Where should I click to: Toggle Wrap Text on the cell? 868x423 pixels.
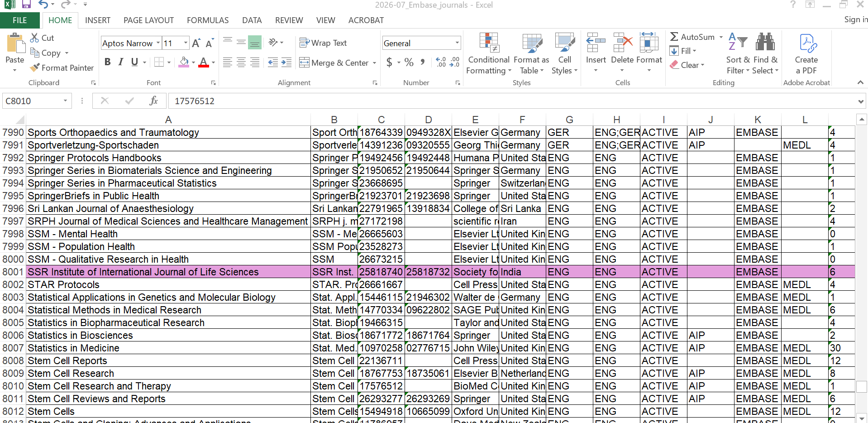point(323,43)
